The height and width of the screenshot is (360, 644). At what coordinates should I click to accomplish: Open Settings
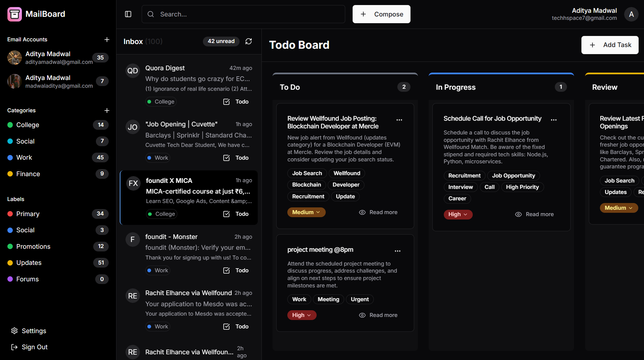tap(29, 331)
